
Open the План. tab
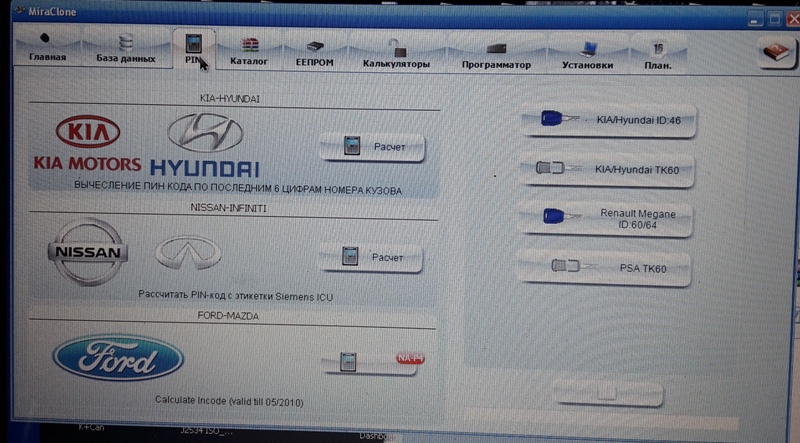[x=658, y=56]
